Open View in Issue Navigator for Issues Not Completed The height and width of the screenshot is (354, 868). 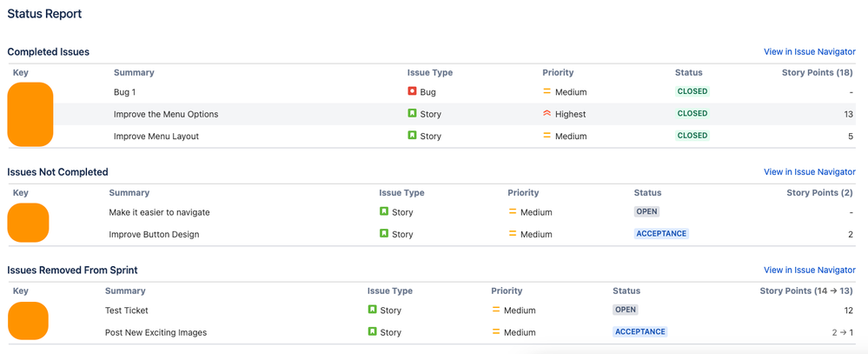pyautogui.click(x=809, y=172)
